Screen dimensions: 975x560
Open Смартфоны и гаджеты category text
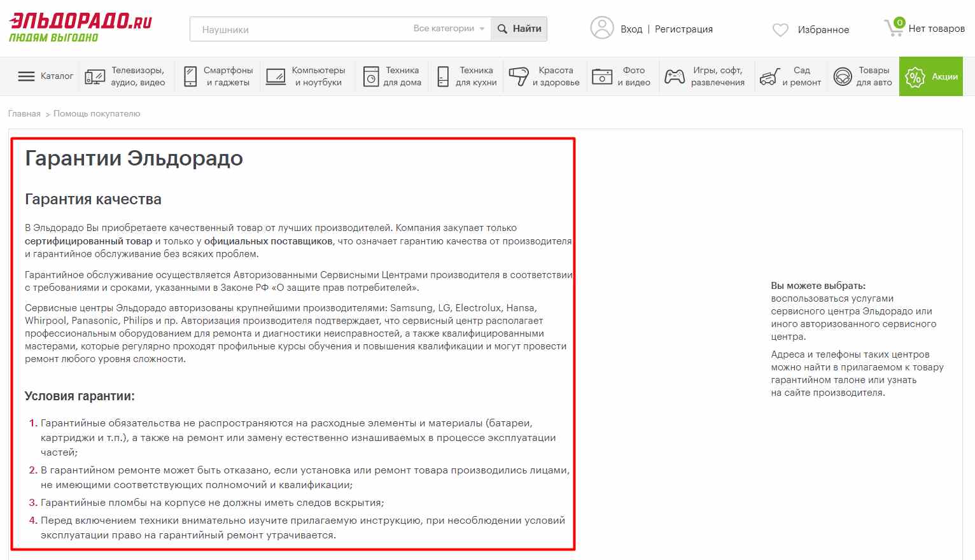click(x=228, y=76)
